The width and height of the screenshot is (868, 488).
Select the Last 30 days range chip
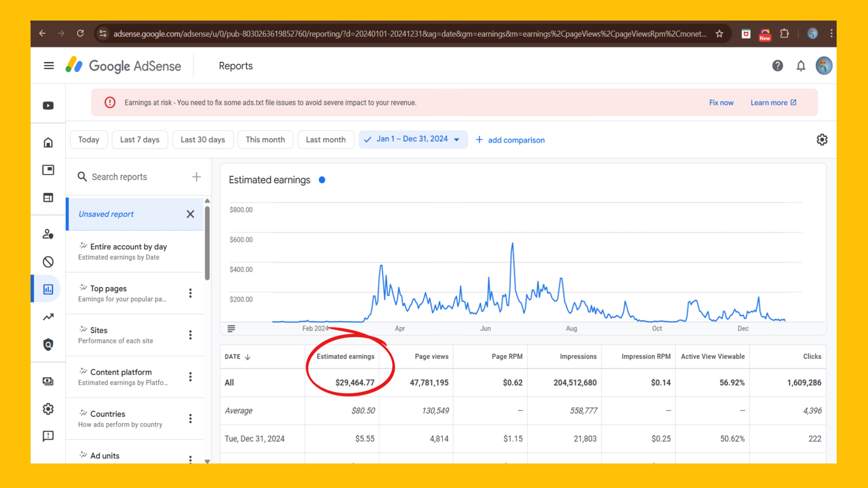point(203,140)
